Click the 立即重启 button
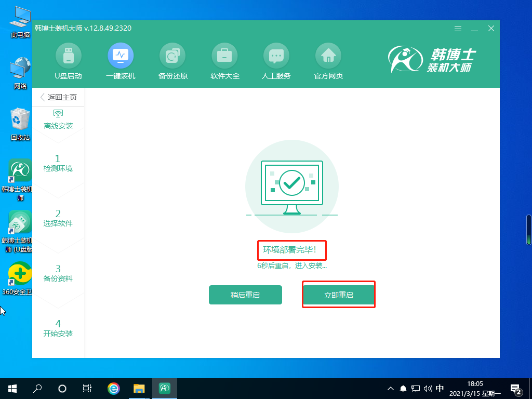The width and height of the screenshot is (532, 399). (x=339, y=295)
